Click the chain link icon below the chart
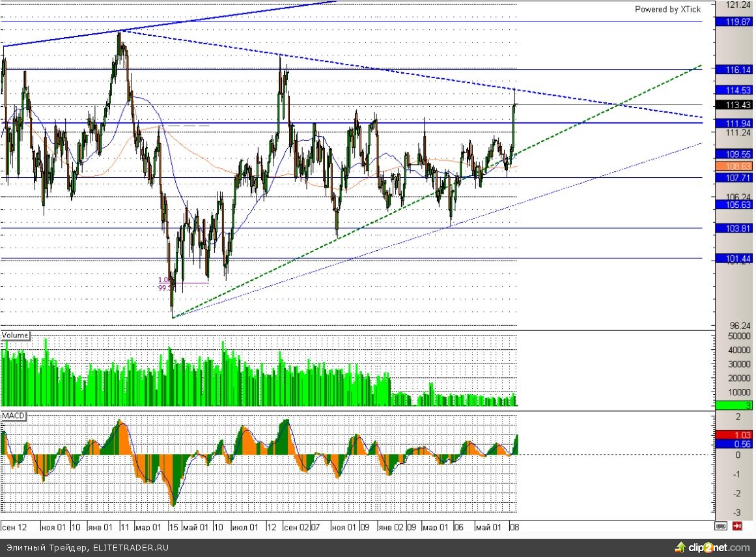 (721, 526)
